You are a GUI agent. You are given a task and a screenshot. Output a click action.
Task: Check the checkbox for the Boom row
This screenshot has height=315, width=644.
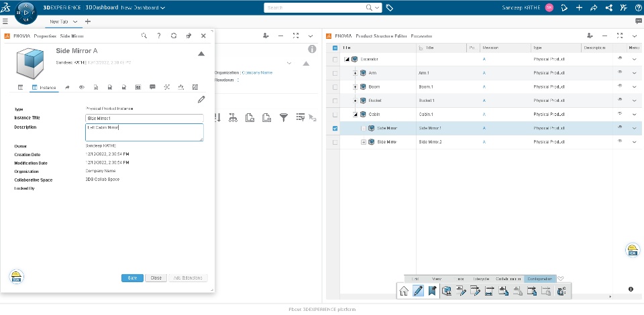click(335, 87)
